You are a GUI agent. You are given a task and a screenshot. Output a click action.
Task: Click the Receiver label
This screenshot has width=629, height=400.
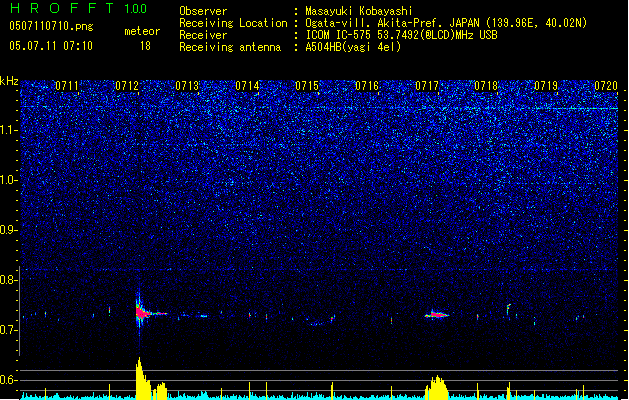pyautogui.click(x=203, y=35)
